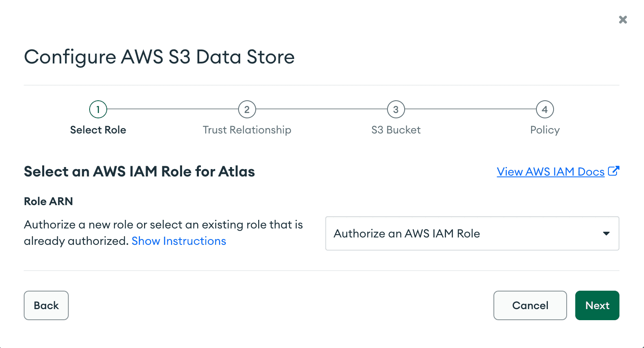
Task: Switch to the Policy step label
Action: (x=545, y=130)
